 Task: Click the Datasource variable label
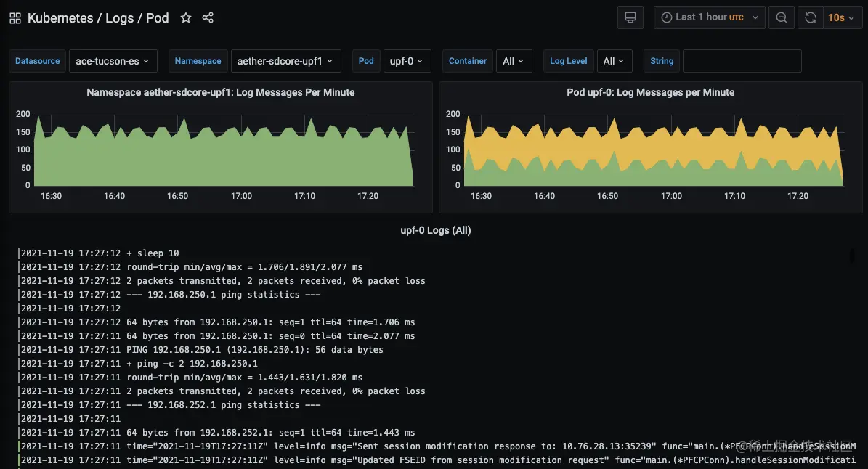[37, 61]
